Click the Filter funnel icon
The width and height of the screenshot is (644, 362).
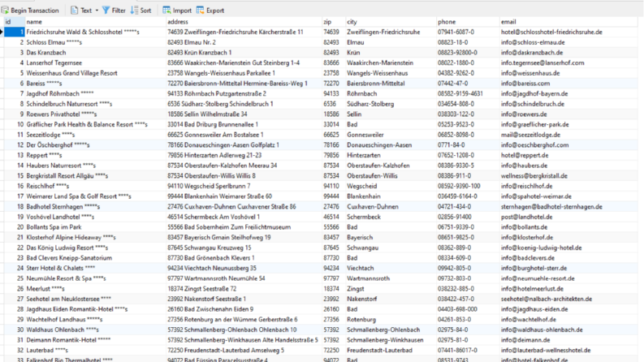click(106, 11)
